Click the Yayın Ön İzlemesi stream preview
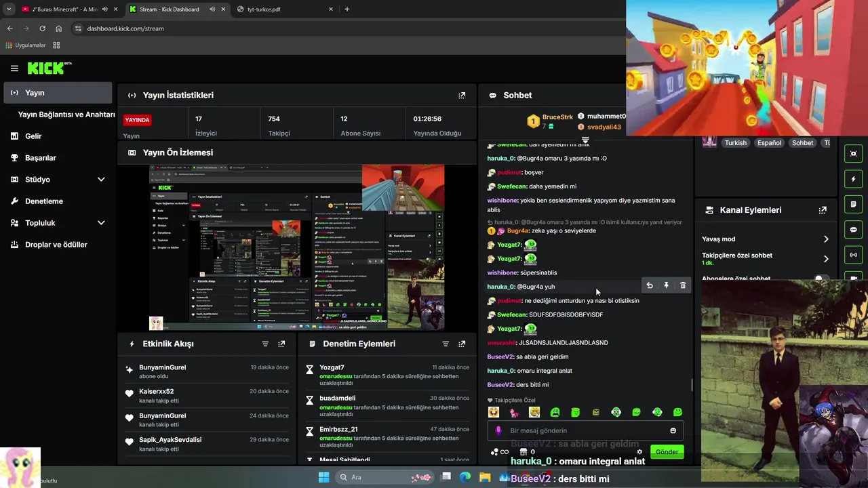 [x=297, y=247]
